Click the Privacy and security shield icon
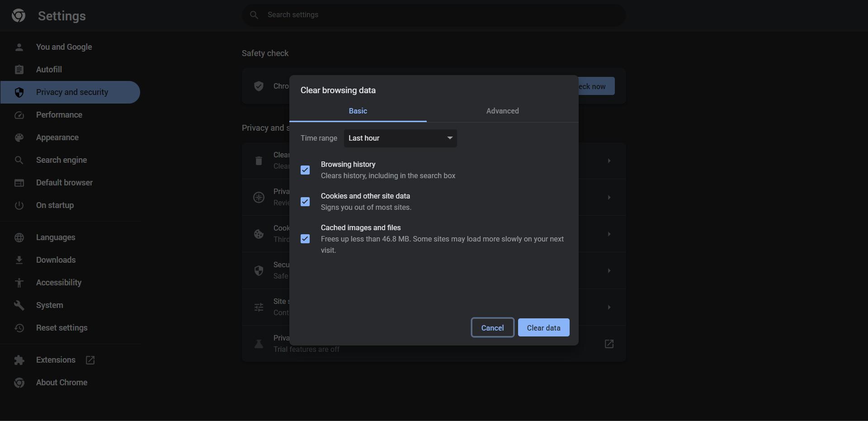The height and width of the screenshot is (421, 868). pos(19,92)
